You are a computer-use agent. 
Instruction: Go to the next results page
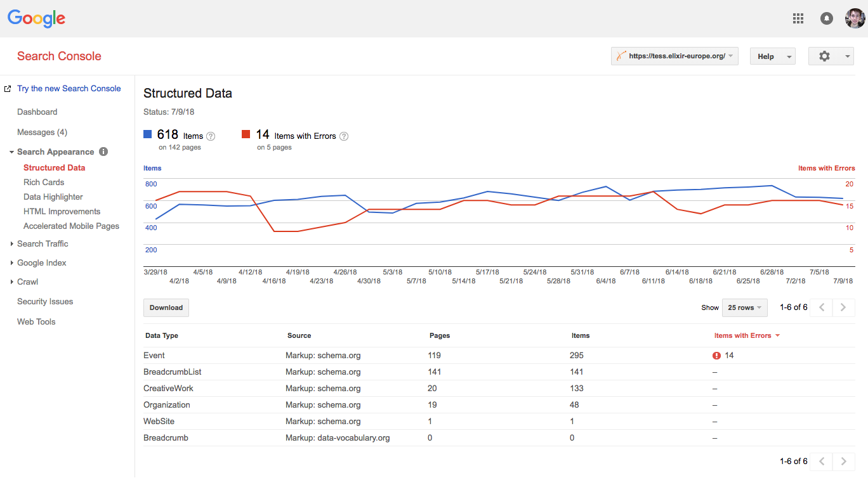coord(843,307)
